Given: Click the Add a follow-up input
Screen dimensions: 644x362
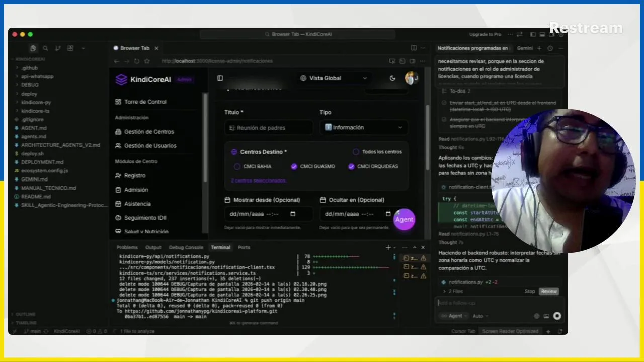Looking at the screenshot, I should [x=498, y=303].
